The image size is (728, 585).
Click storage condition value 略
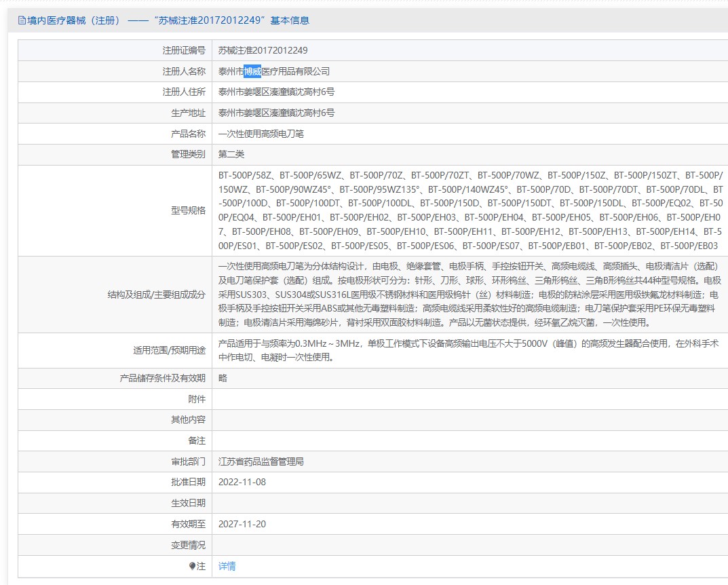click(x=223, y=378)
